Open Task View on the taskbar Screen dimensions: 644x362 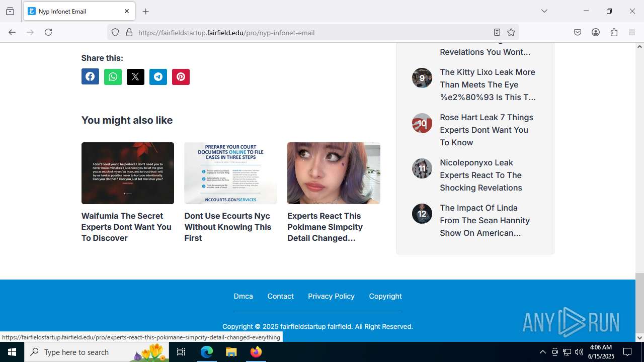pos(182,352)
